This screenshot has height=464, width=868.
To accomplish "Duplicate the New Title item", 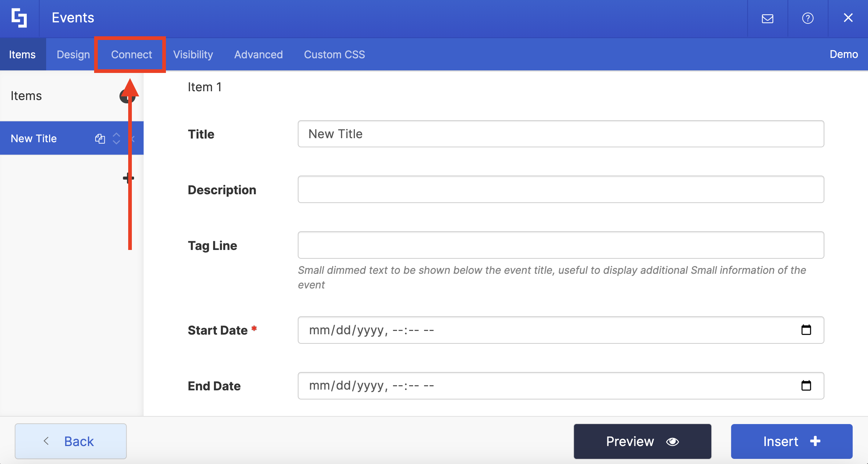I will [100, 139].
